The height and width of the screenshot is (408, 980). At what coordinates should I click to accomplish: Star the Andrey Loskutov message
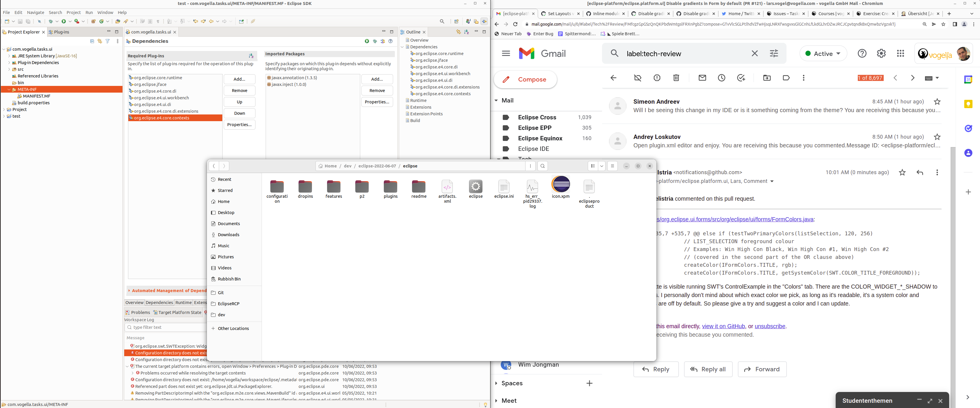[937, 137]
